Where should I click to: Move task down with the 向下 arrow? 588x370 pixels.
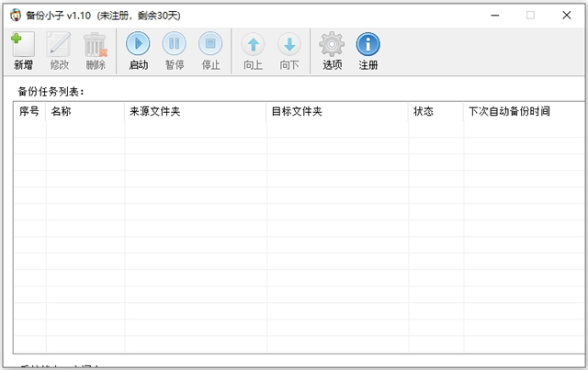pyautogui.click(x=289, y=44)
